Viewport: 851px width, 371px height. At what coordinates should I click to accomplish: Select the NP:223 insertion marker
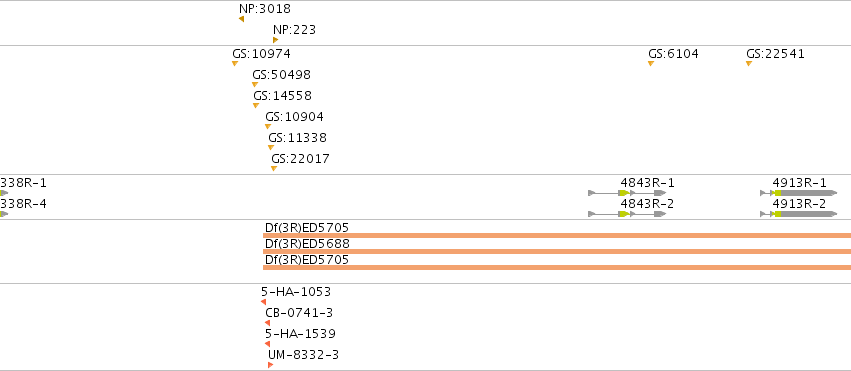point(276,40)
